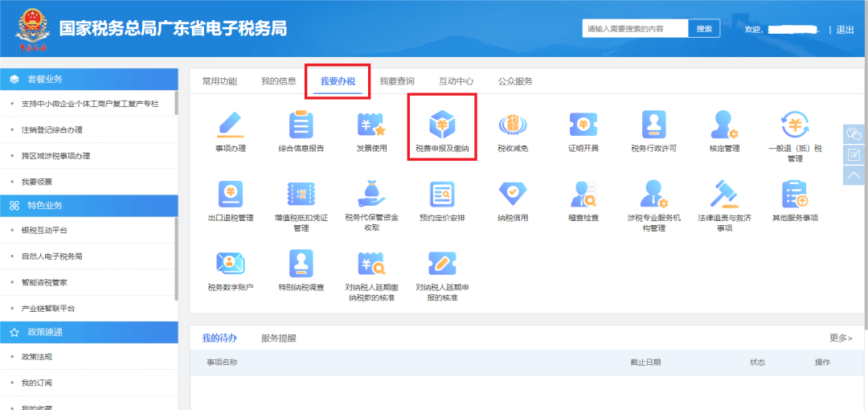Click the WeChat floating side icon

[854, 134]
